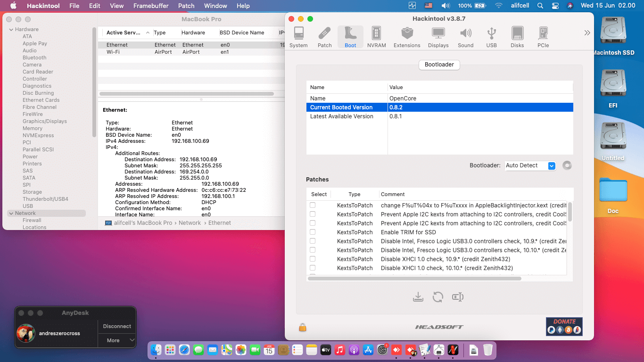Open the NVRAM section
The image size is (644, 362).
[x=376, y=36]
